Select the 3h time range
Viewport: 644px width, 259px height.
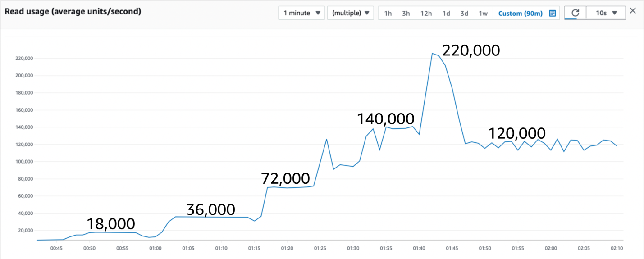click(x=406, y=14)
